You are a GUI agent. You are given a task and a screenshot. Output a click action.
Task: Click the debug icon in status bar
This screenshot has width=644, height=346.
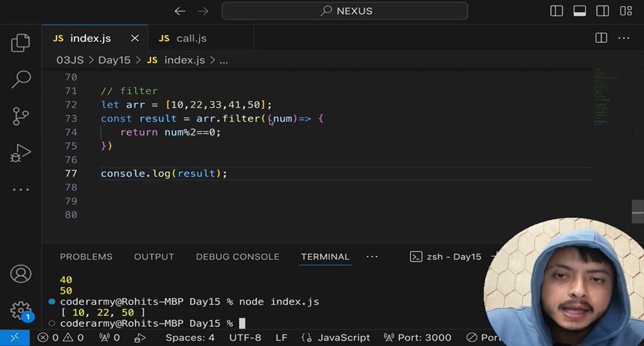coord(140,337)
